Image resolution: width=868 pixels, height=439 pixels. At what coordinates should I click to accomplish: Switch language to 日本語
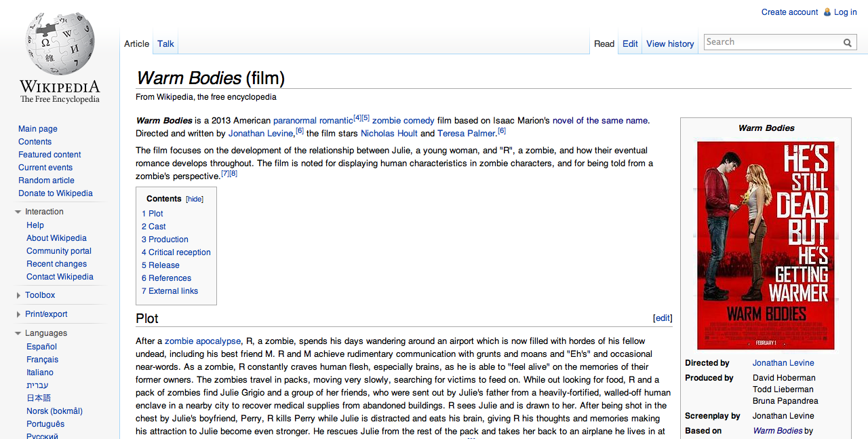39,398
